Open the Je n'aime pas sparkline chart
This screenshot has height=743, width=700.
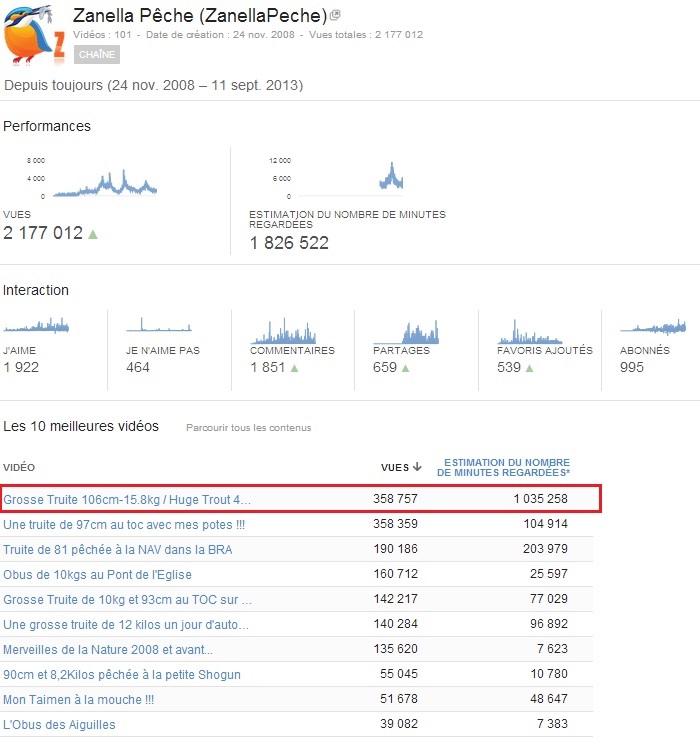159,325
